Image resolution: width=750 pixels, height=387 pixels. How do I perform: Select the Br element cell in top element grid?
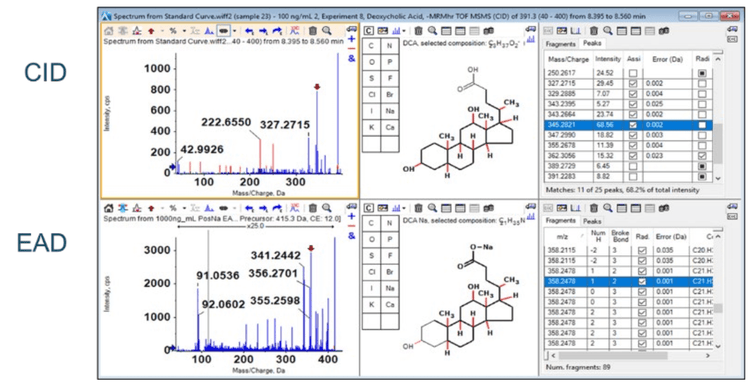click(x=390, y=95)
